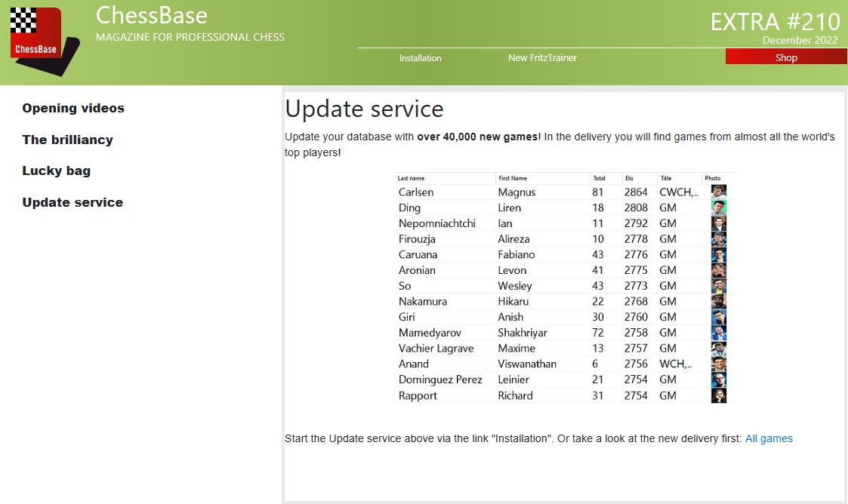Click the EXTRA #210 issue title
The image size is (848, 504).
coord(775,21)
